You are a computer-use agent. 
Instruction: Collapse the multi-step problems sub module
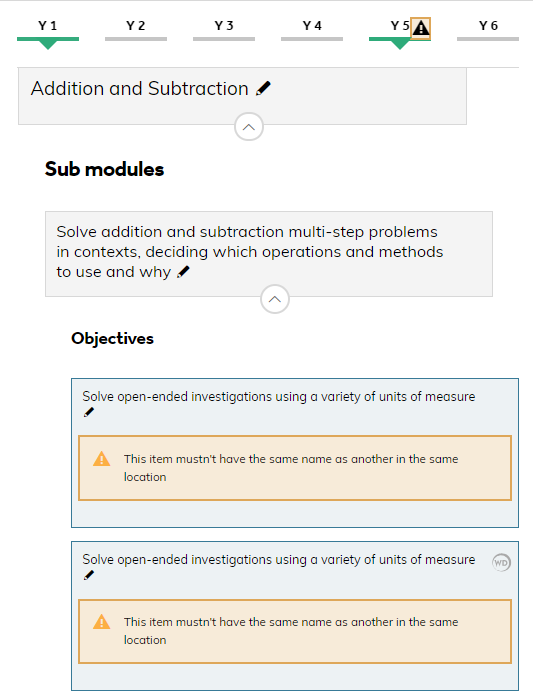275,299
